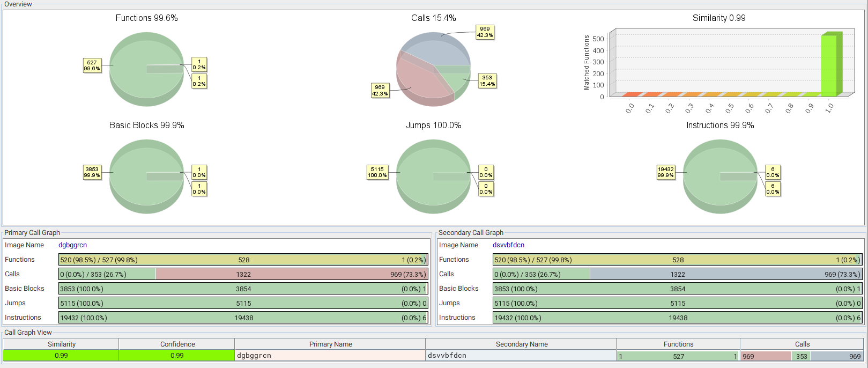Screen dimensions: 868x368
Task: Click the primary Instructions 19438 bar
Action: tap(243, 318)
